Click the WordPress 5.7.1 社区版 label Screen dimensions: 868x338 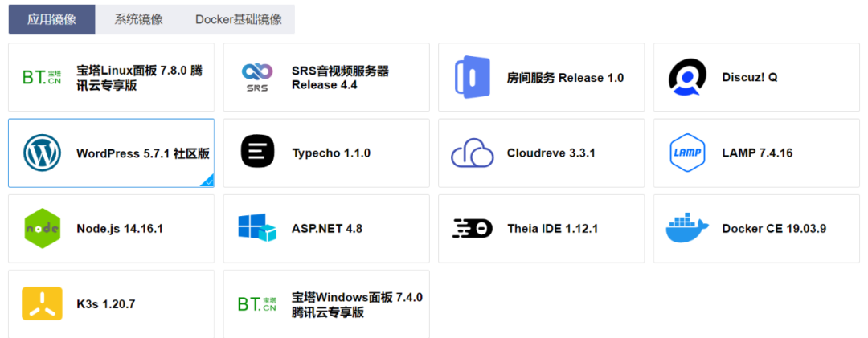pyautogui.click(x=143, y=153)
